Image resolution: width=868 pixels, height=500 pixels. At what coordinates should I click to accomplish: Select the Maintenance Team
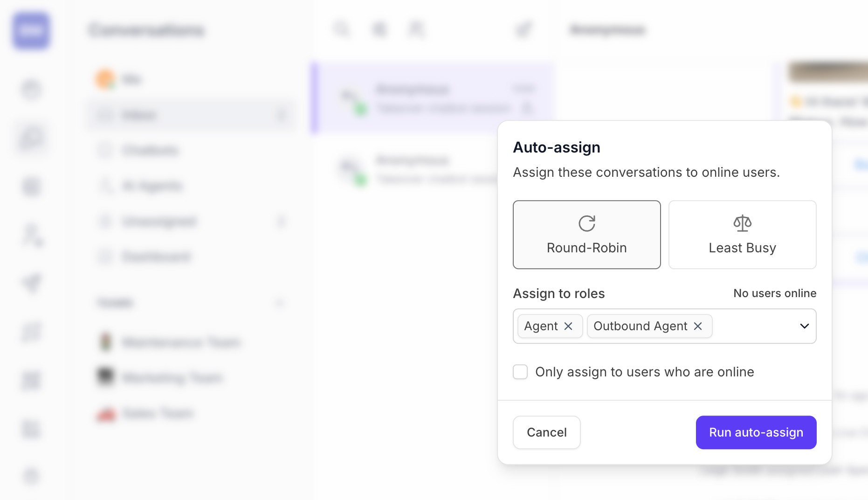(181, 342)
